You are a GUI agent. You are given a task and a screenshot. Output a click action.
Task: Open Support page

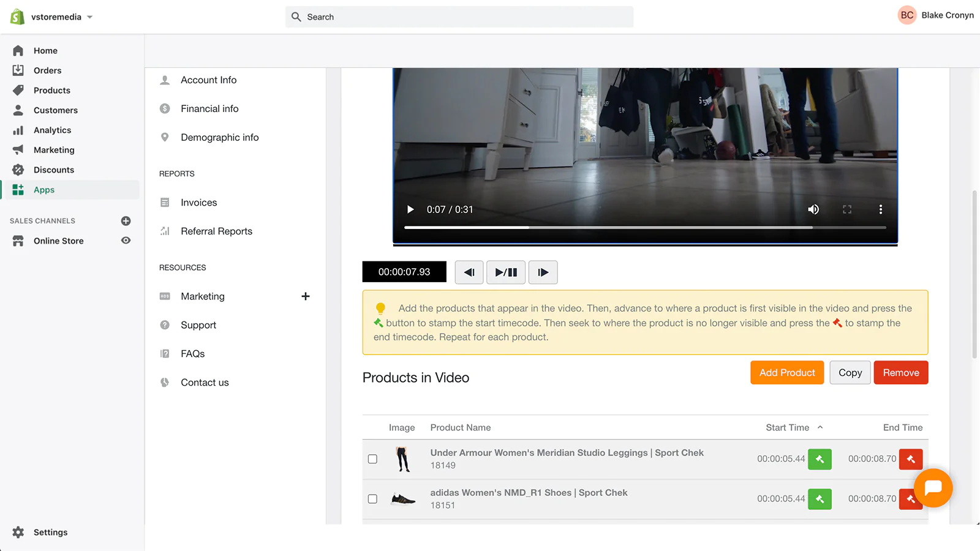click(198, 325)
